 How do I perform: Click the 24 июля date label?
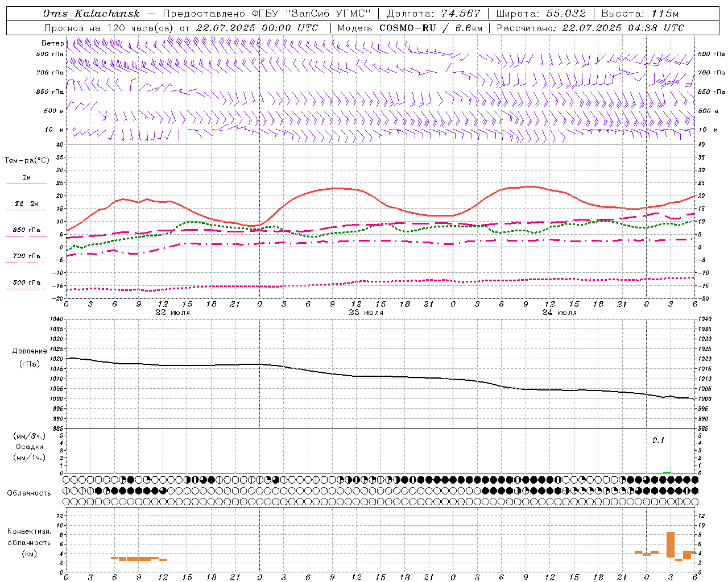pyautogui.click(x=560, y=313)
